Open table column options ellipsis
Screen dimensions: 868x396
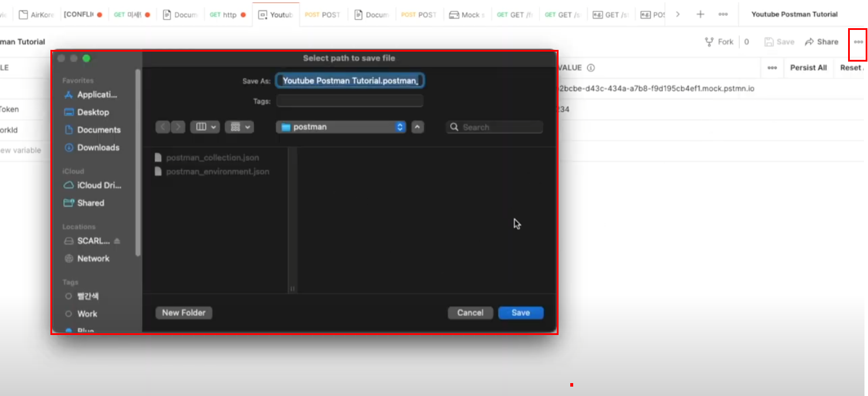[x=772, y=67]
